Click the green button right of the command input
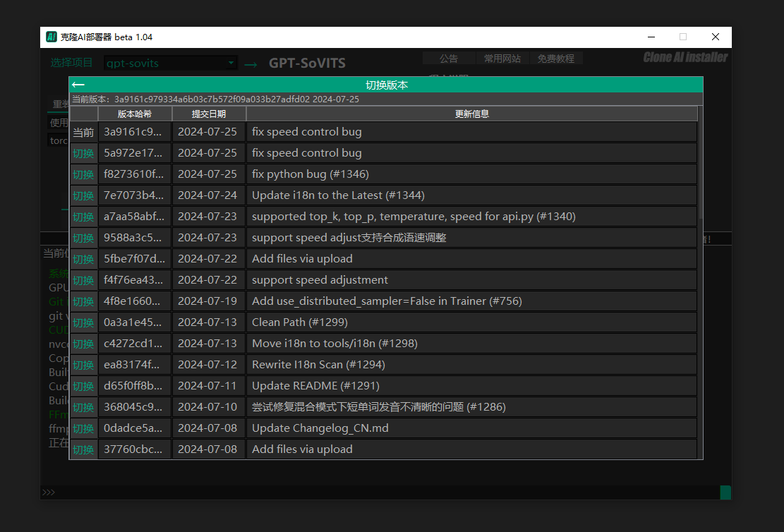 [725, 492]
